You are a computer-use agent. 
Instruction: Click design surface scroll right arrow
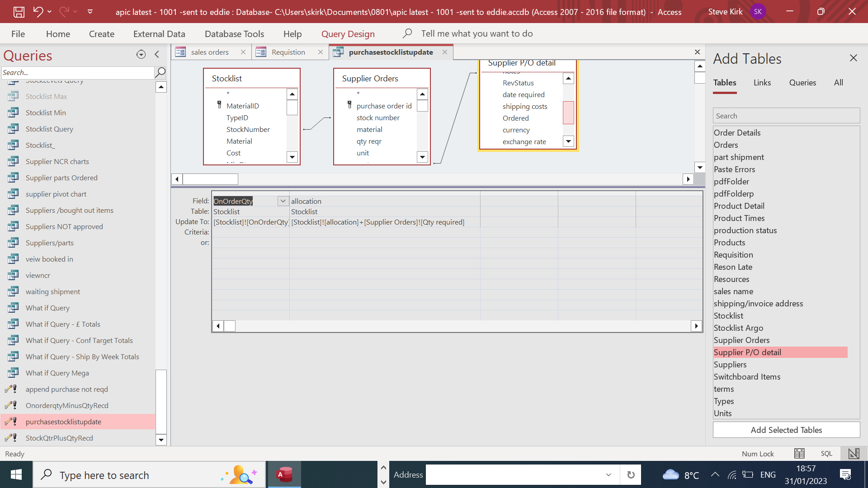[x=688, y=179]
